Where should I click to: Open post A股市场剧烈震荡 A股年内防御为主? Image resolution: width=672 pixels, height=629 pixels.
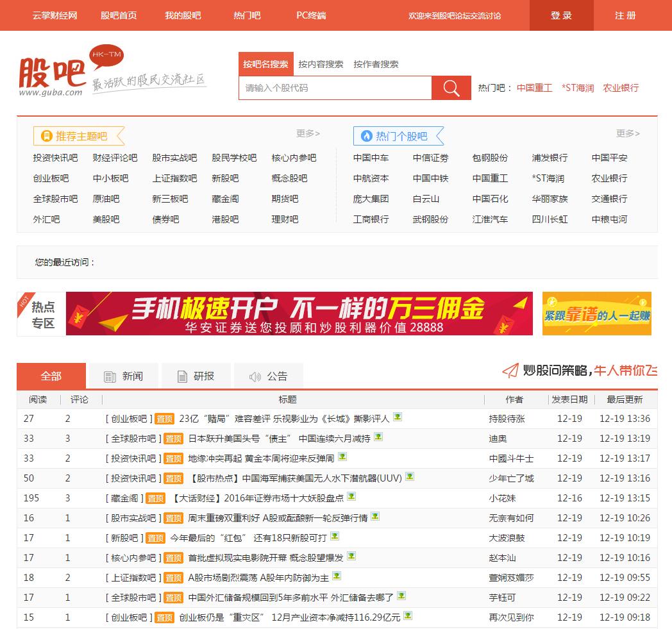pos(258,578)
